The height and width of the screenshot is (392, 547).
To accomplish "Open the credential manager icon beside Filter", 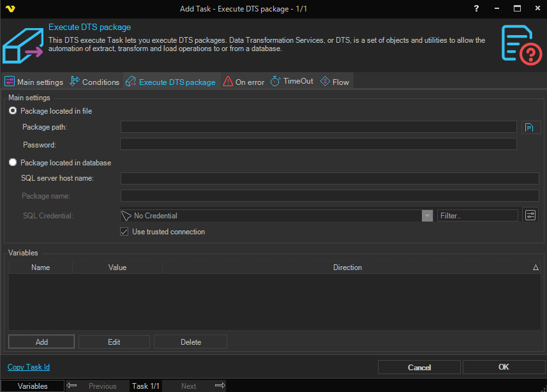I will (x=530, y=215).
